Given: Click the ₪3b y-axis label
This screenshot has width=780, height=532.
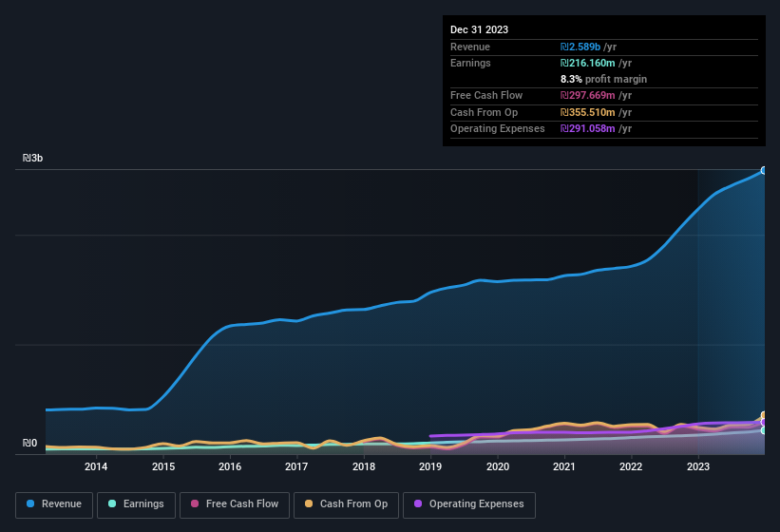Looking at the screenshot, I should tap(34, 158).
